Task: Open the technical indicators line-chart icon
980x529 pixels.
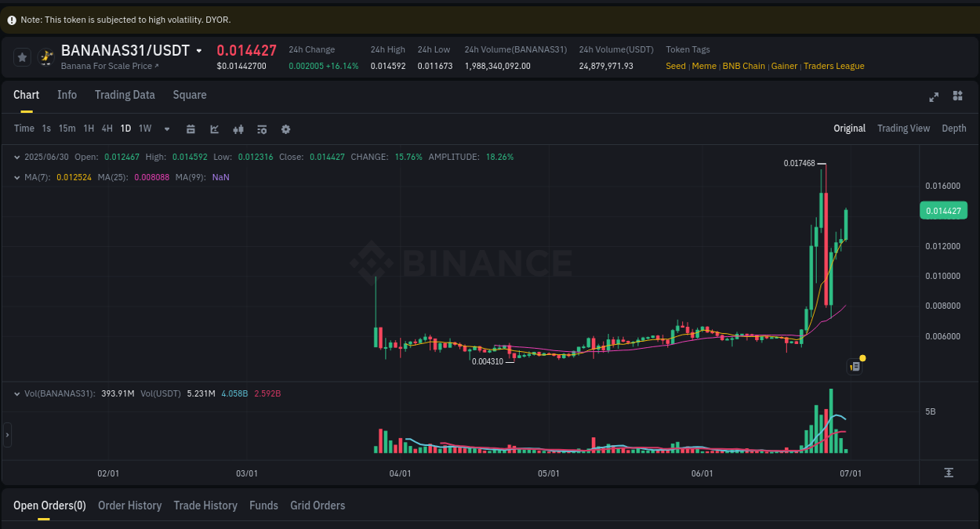Action: [x=214, y=129]
